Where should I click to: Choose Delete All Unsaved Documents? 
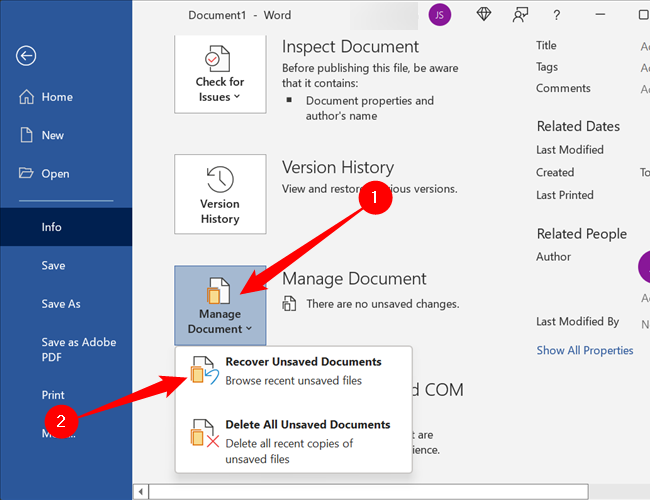293,441
